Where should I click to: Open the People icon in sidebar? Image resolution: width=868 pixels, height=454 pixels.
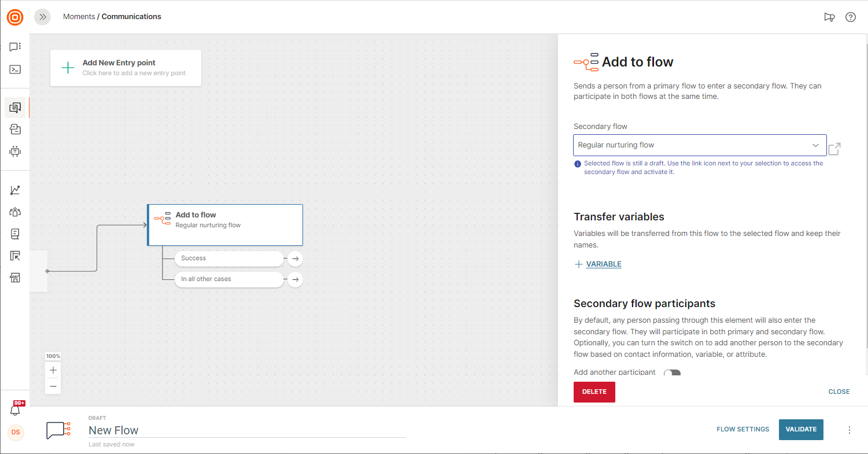click(15, 212)
